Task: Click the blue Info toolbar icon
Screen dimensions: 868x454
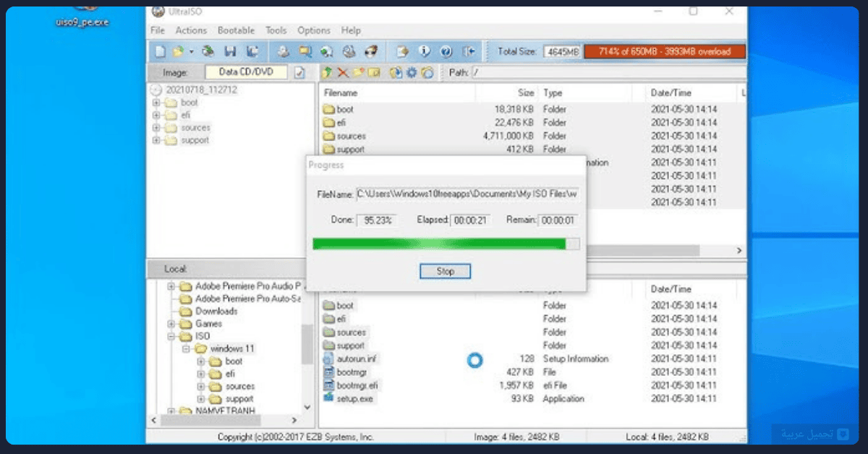Action: click(x=425, y=51)
